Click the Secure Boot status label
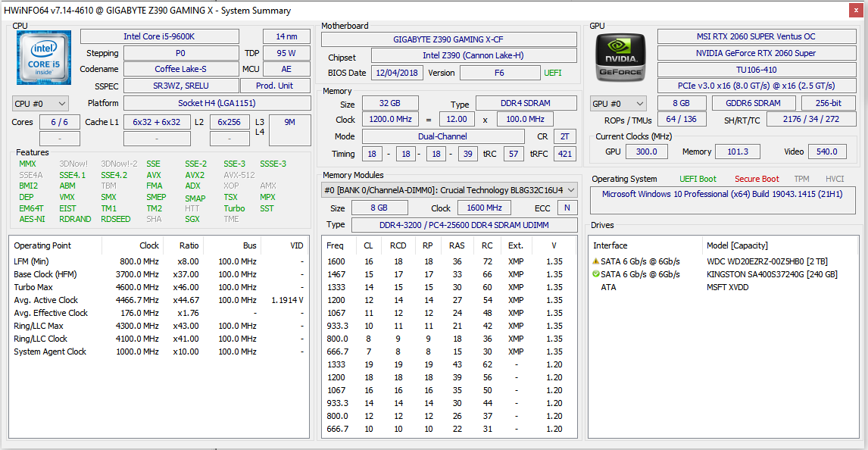Screen dimensions: 868x450 (756, 179)
